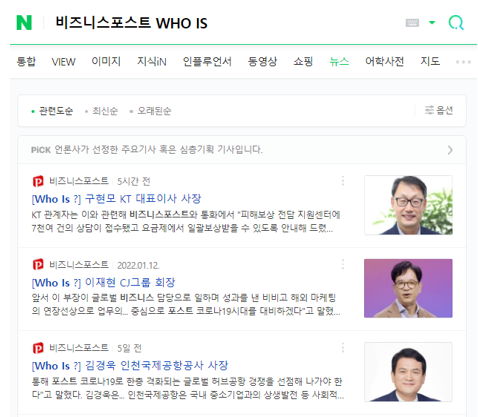The height and width of the screenshot is (417, 478).
Task: Switch to the 이미지 tab
Action: point(106,61)
